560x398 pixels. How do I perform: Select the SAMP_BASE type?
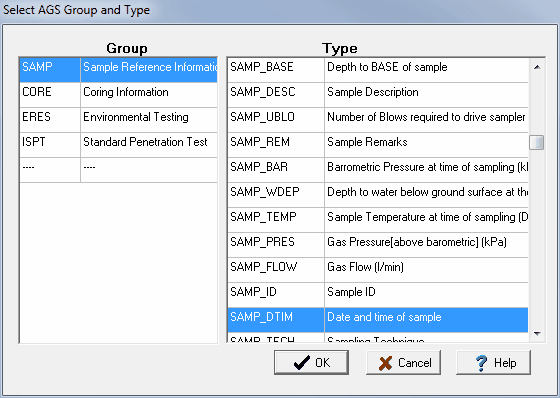276,70
